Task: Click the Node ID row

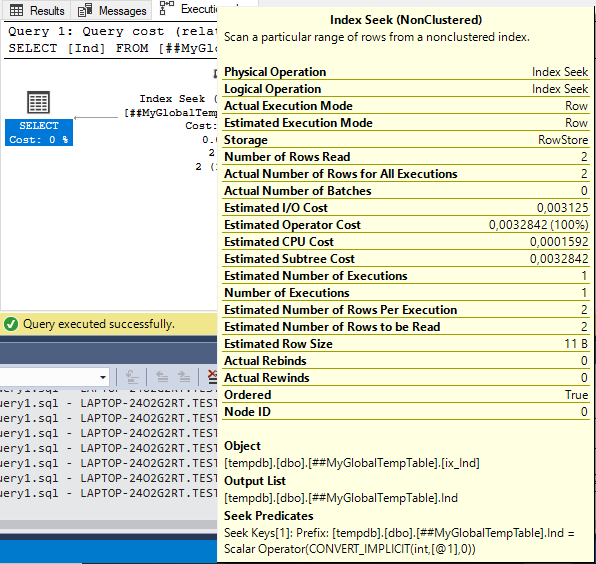Action: pyautogui.click(x=406, y=412)
